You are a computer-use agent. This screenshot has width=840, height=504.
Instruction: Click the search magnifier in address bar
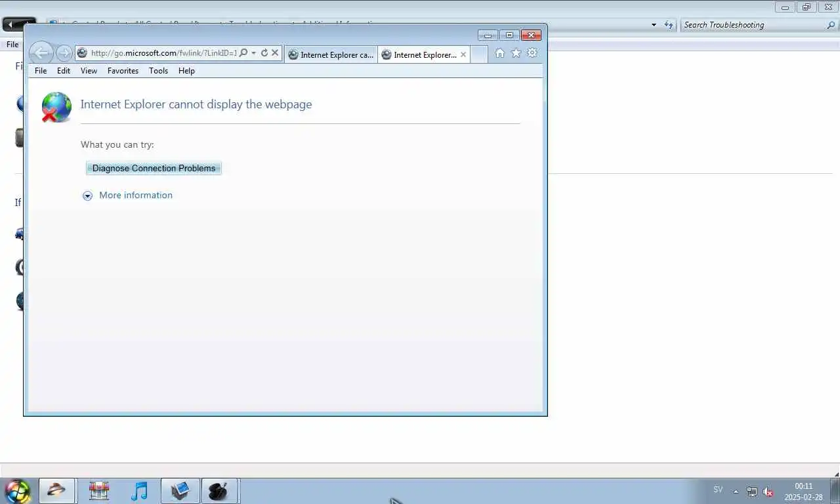243,53
